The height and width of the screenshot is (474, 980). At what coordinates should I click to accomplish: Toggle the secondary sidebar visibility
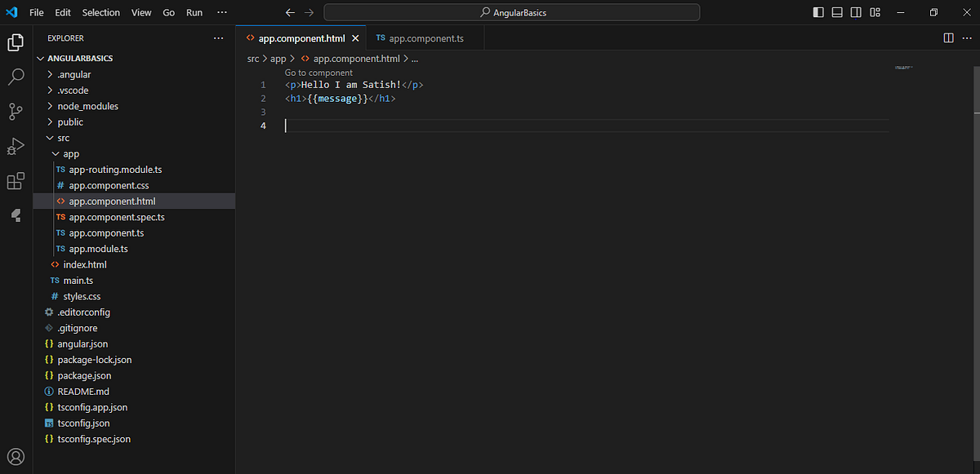tap(855, 11)
